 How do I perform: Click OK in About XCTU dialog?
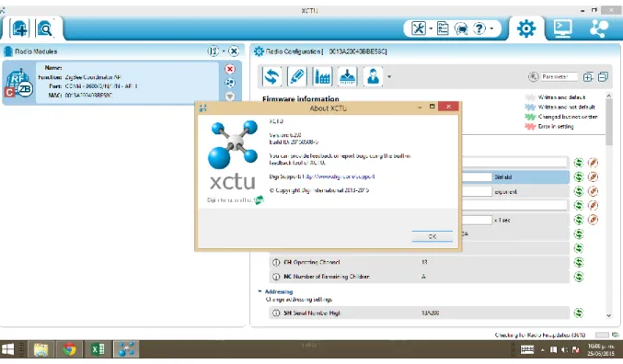(x=433, y=236)
